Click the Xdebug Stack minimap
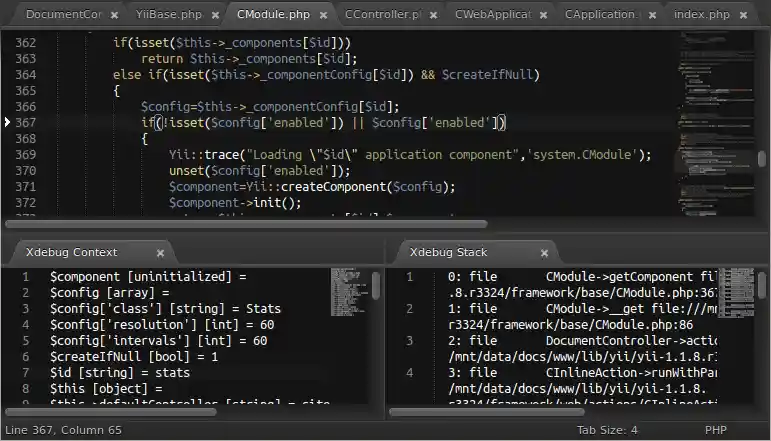This screenshot has height=441, width=771. [736, 293]
